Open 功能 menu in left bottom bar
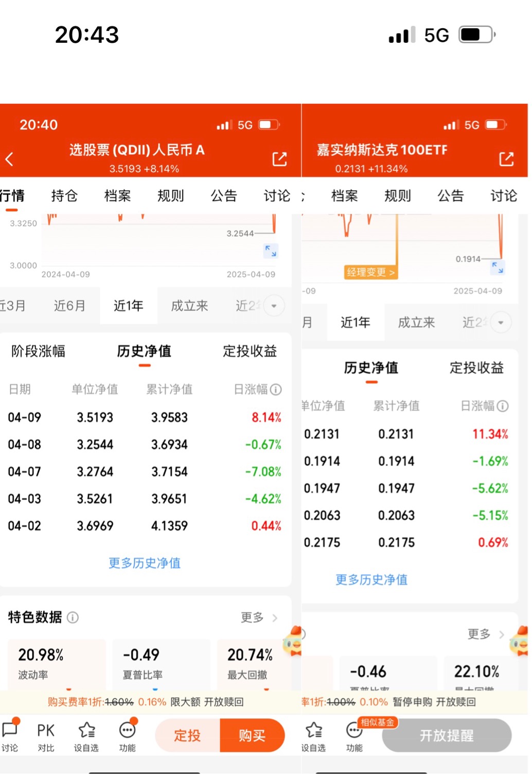 coord(127,736)
